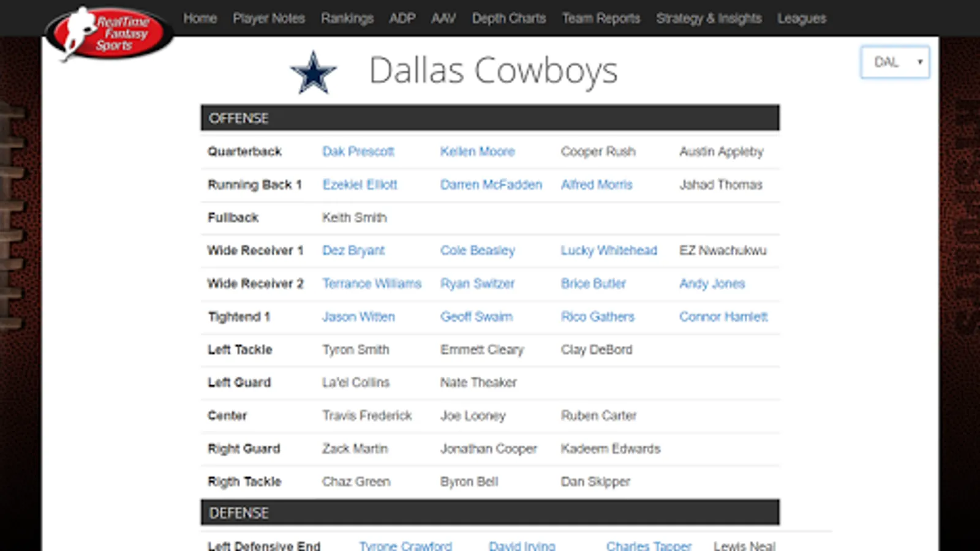This screenshot has width=980, height=551.
Task: Select Tyron Smith in Left Tackle row
Action: [x=356, y=350]
